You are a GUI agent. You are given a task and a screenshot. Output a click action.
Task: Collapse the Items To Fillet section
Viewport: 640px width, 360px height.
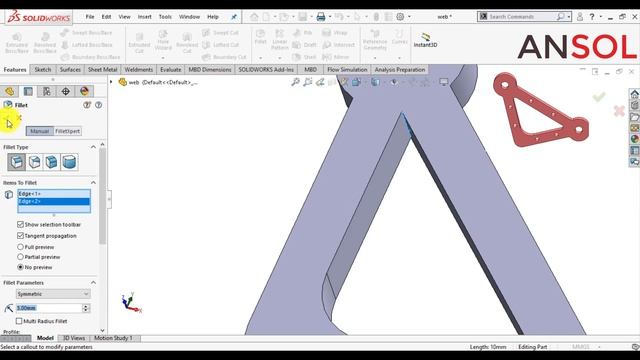(x=93, y=182)
